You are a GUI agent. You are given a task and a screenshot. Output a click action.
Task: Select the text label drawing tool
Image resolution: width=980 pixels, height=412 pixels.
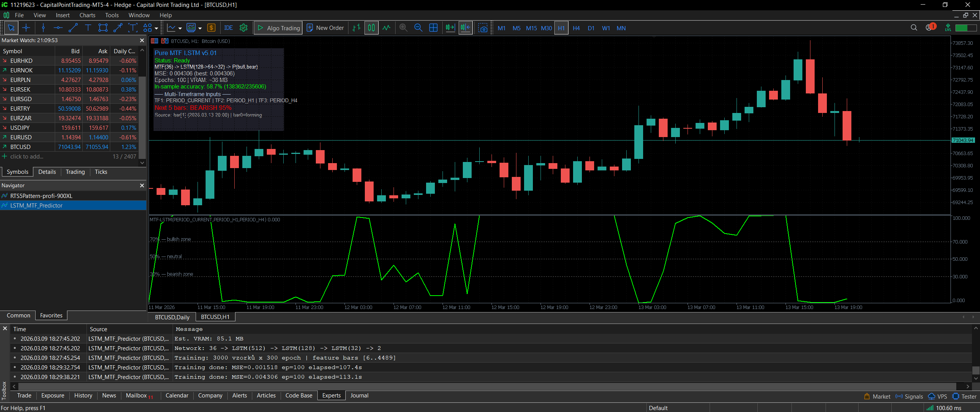[x=88, y=28]
